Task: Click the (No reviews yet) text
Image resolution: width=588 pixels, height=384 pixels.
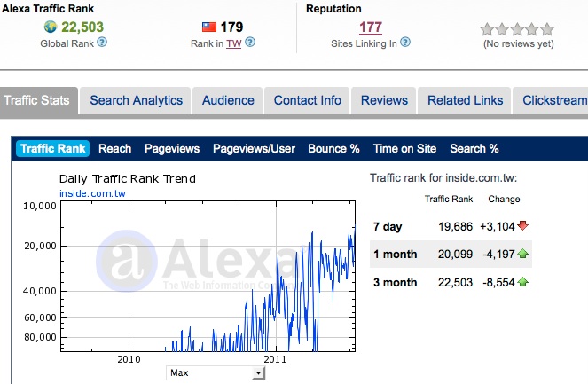Action: (x=518, y=43)
